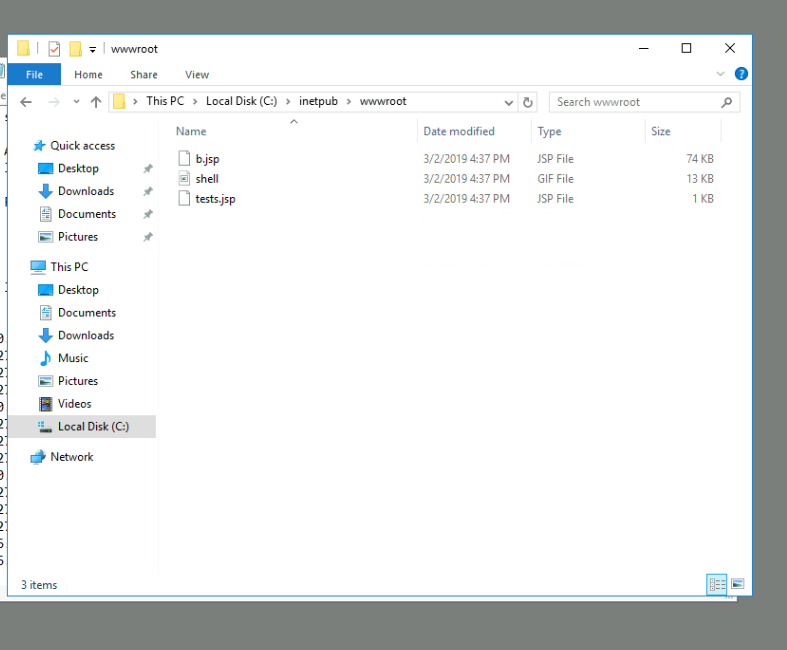Click the Search wwwroot input field

point(635,102)
